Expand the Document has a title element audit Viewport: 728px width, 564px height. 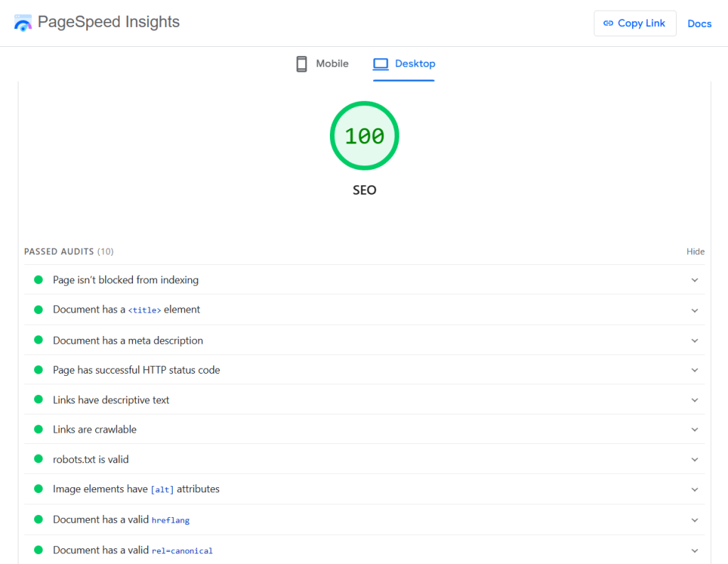point(695,310)
